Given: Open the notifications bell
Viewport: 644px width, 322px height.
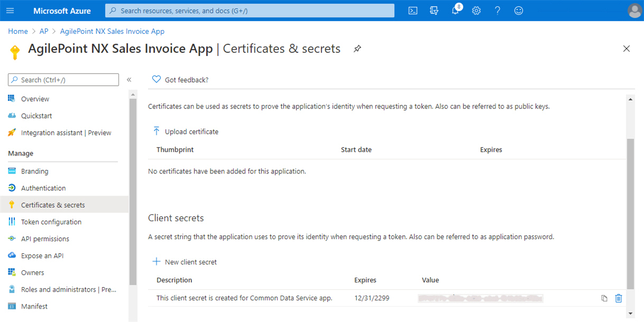Looking at the screenshot, I should [456, 11].
